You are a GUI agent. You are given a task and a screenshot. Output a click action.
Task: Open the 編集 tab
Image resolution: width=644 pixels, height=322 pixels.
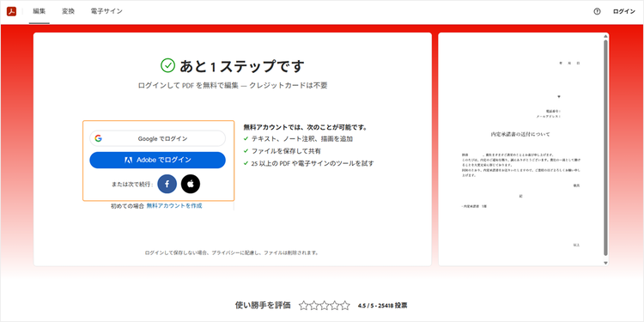(39, 11)
